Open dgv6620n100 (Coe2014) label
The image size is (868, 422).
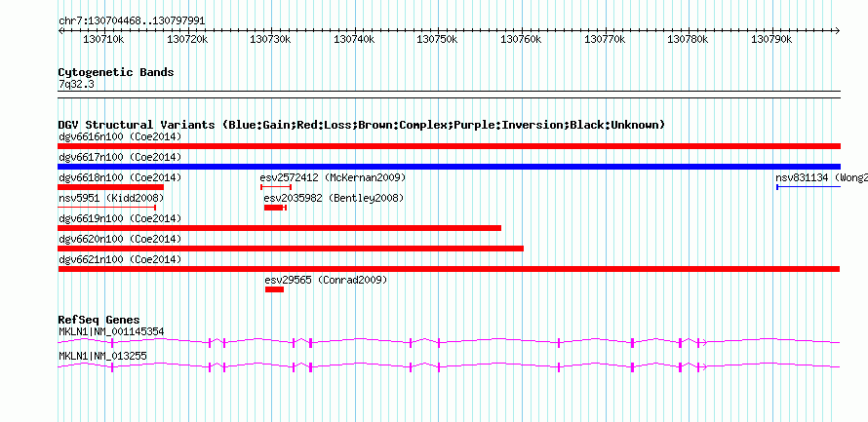(120, 239)
